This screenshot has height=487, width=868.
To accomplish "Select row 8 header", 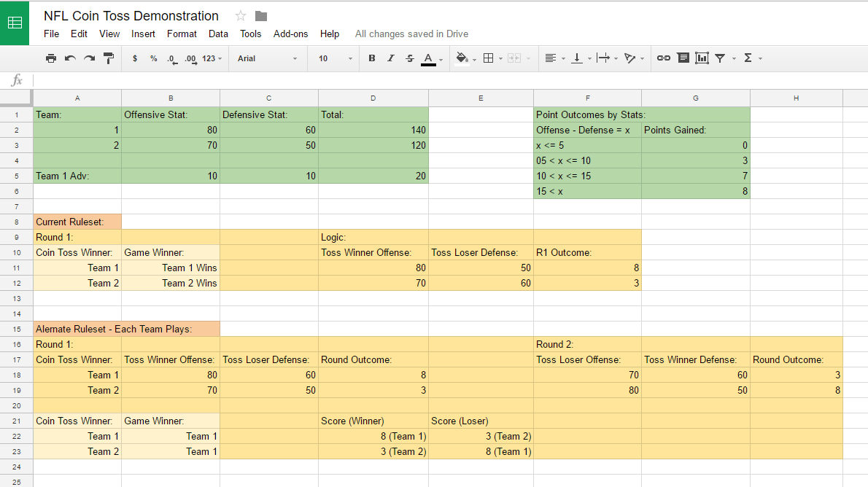I will pos(17,222).
